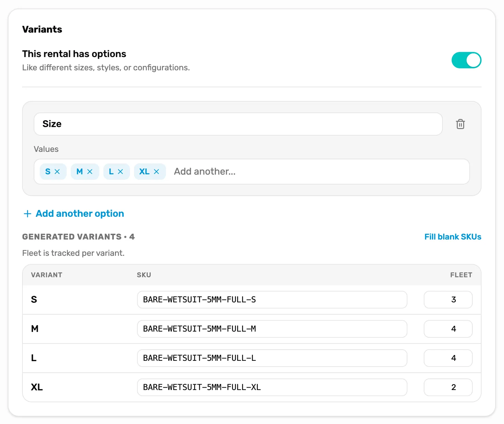This screenshot has width=504, height=424.
Task: Click the XL variant name in table
Action: pyautogui.click(x=37, y=387)
